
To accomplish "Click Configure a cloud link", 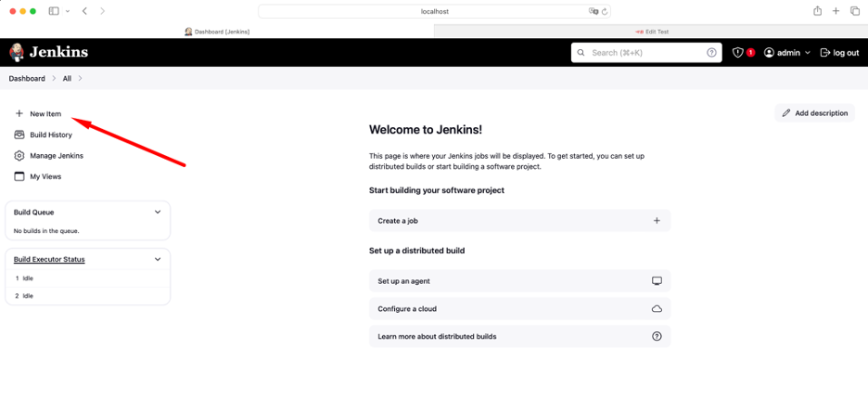I will (519, 308).
